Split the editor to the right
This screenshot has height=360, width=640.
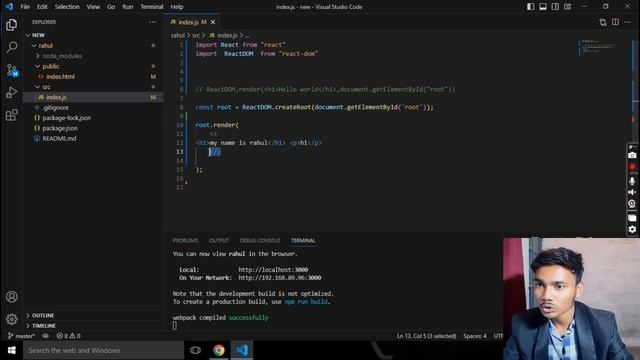click(615, 22)
